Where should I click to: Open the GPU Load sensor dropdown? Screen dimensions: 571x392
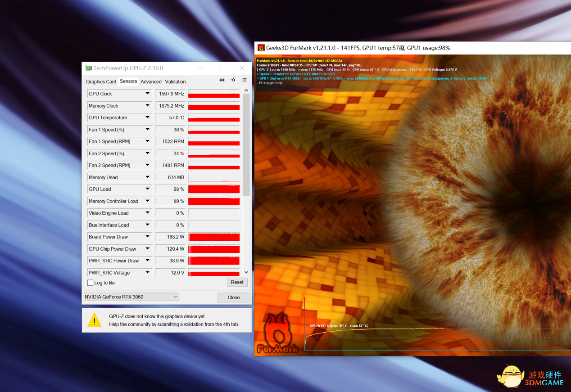click(147, 189)
